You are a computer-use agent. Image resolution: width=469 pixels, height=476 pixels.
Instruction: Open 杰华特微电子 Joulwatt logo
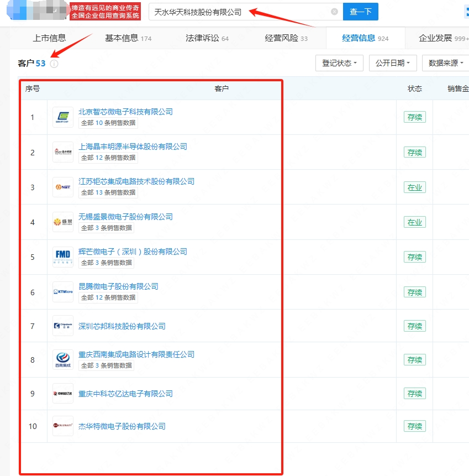point(63,426)
